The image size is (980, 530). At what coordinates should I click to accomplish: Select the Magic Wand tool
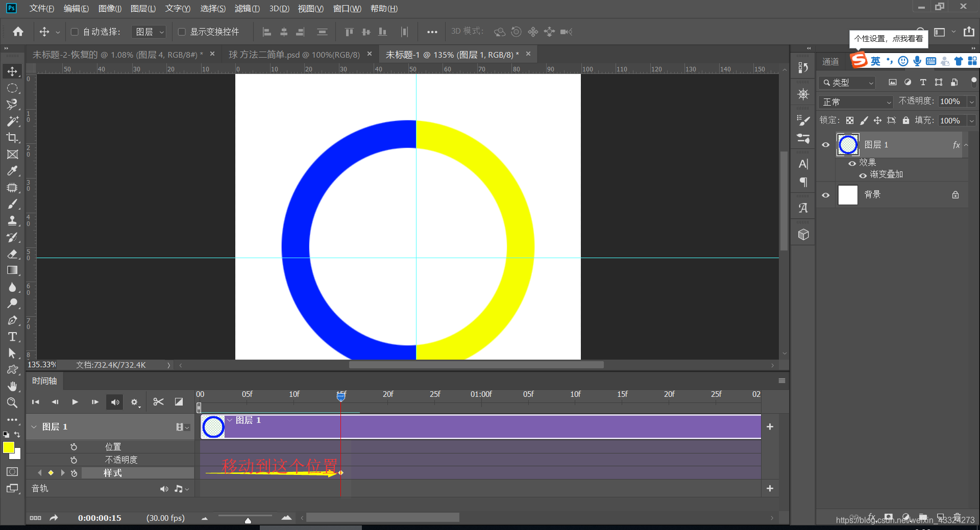12,121
